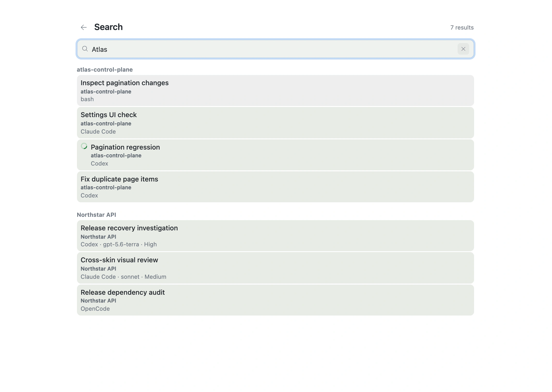
Task: Go back using the left arrow
Action: (x=84, y=27)
